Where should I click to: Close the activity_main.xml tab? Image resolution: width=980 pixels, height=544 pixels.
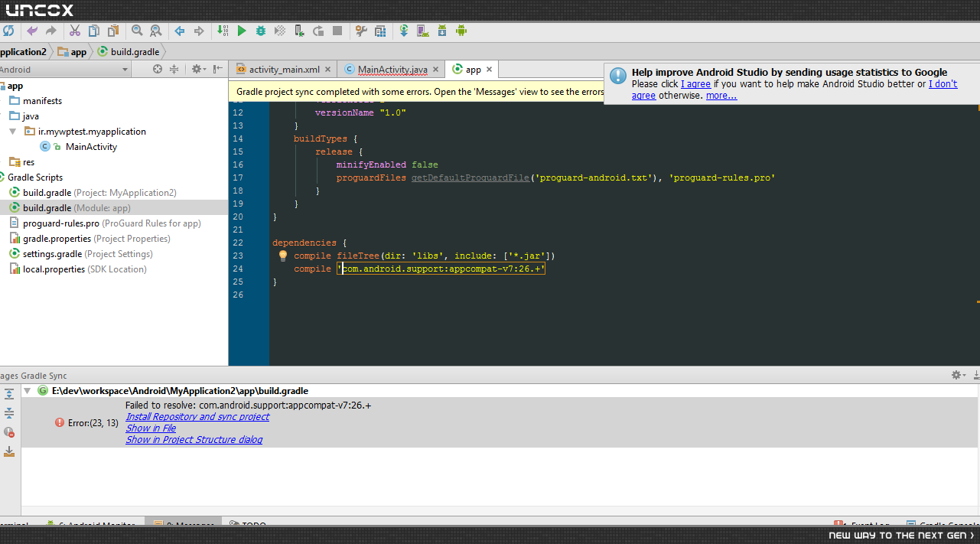pos(327,70)
